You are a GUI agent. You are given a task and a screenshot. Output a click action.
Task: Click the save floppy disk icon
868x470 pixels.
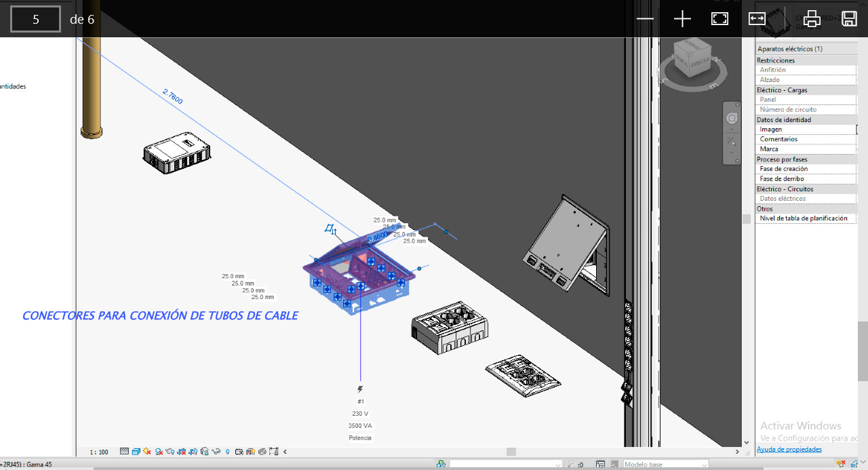coord(849,19)
